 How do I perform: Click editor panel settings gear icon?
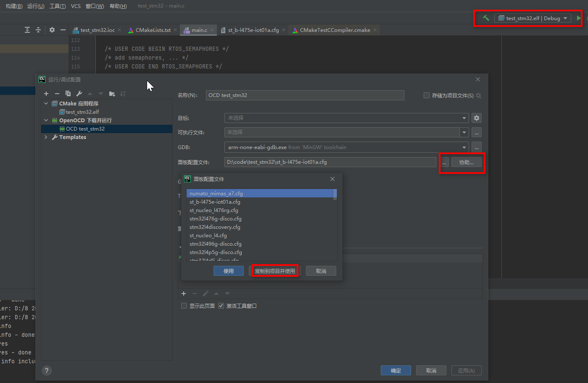click(52, 30)
